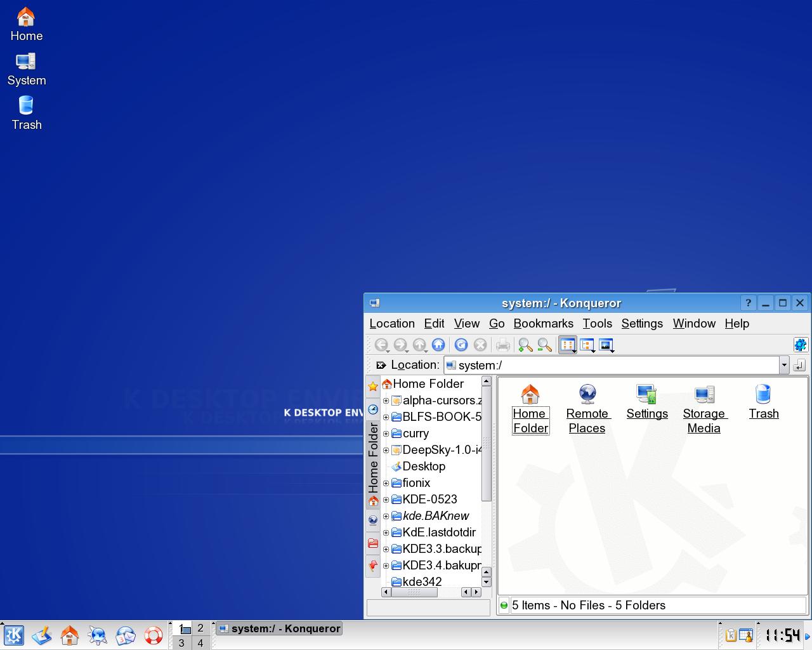Image resolution: width=812 pixels, height=650 pixels.
Task: Expand the alpha-cursors tree item
Action: tap(386, 401)
